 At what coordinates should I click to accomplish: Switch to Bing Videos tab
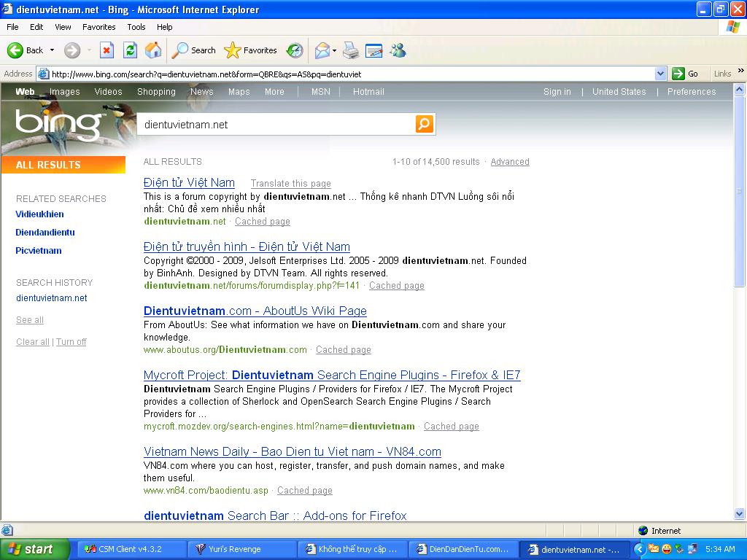(x=108, y=91)
